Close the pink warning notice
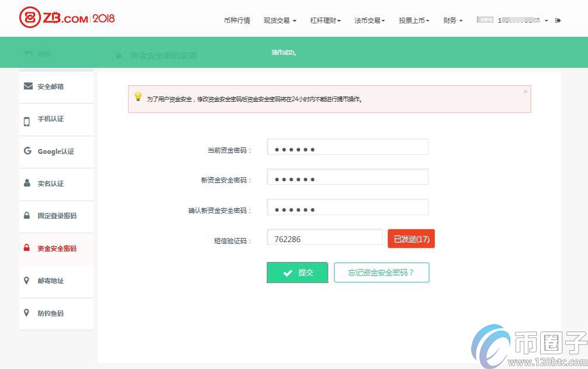The image size is (588, 369). [525, 91]
